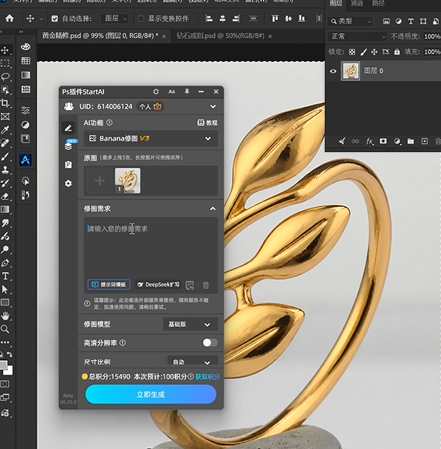Open the 修图模型 基础版 dropdown
Image resolution: width=441 pixels, height=449 pixels.
pyautogui.click(x=190, y=324)
